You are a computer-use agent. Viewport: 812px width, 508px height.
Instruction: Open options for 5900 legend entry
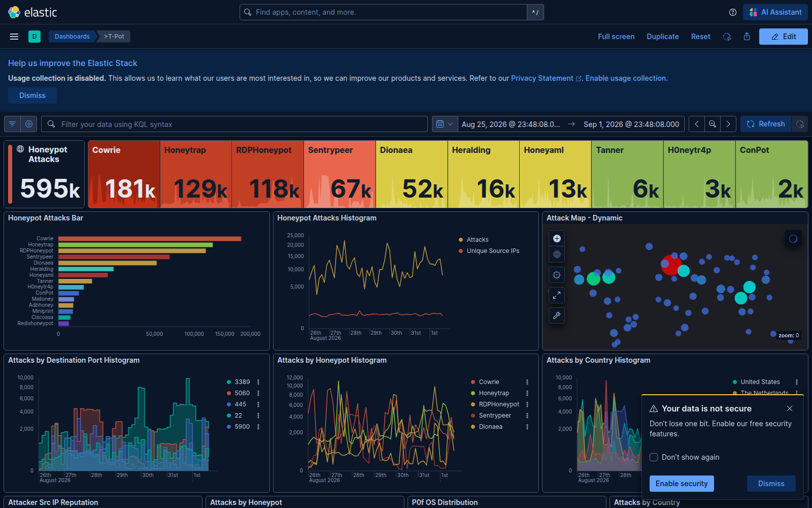pyautogui.click(x=258, y=427)
